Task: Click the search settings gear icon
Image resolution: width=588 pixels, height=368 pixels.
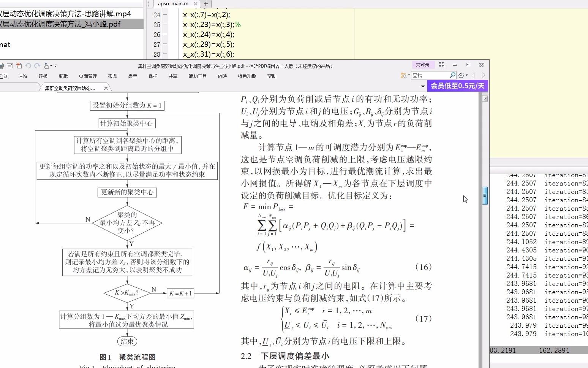Action: [461, 75]
